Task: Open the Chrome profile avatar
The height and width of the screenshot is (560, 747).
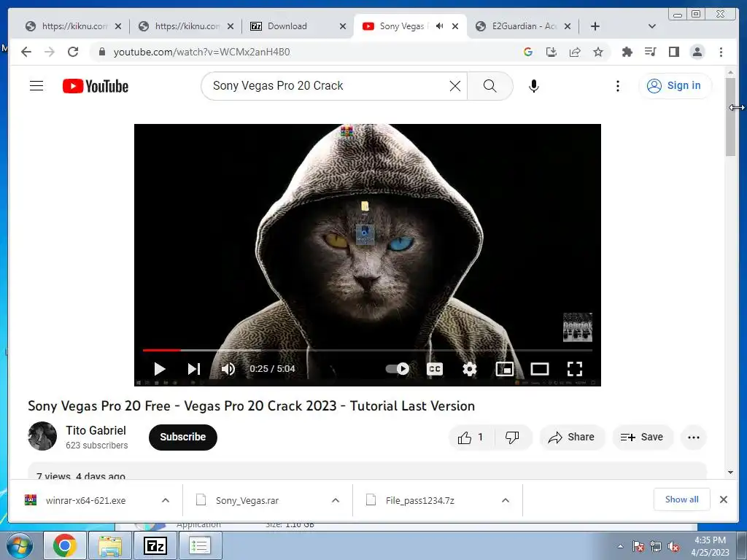Action: point(697,52)
